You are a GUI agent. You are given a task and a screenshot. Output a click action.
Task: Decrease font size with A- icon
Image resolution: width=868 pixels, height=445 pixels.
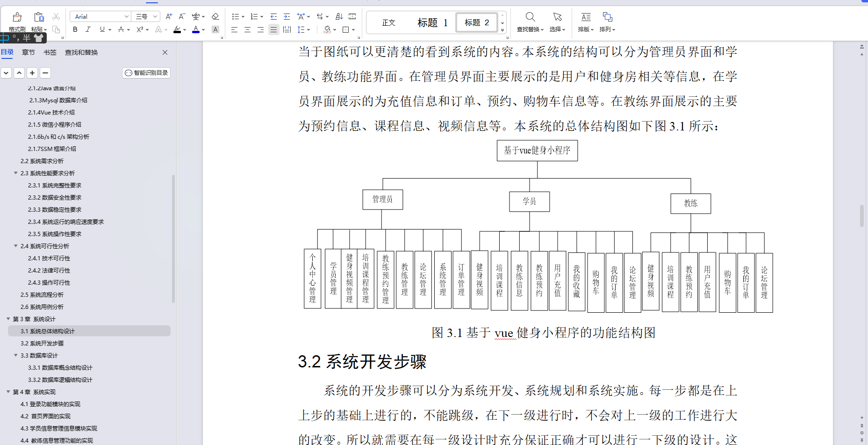(182, 16)
